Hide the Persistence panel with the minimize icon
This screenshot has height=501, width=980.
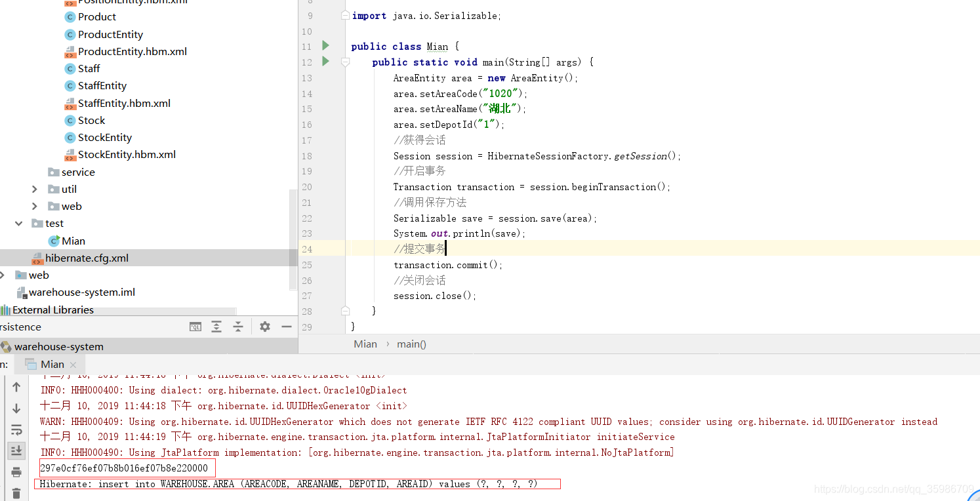pyautogui.click(x=287, y=327)
